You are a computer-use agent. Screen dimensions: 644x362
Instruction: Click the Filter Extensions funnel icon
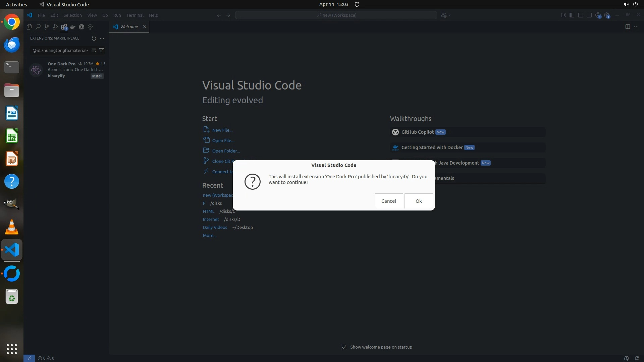(x=101, y=50)
